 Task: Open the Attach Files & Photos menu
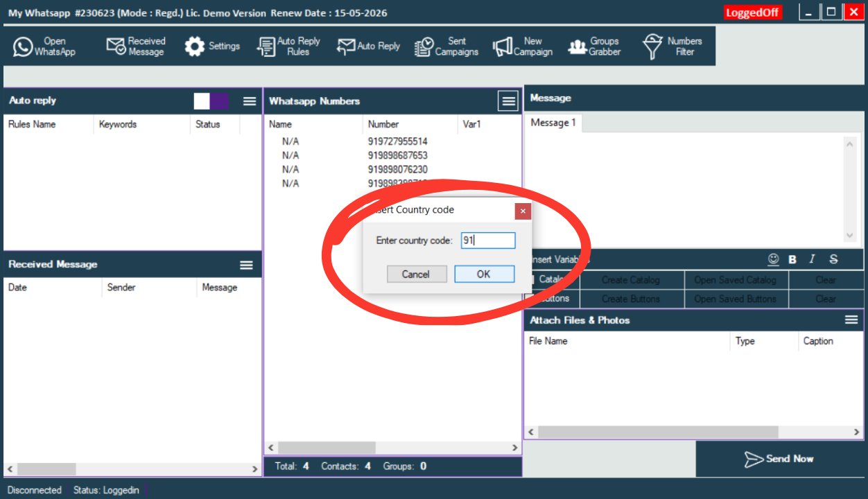[x=851, y=319]
